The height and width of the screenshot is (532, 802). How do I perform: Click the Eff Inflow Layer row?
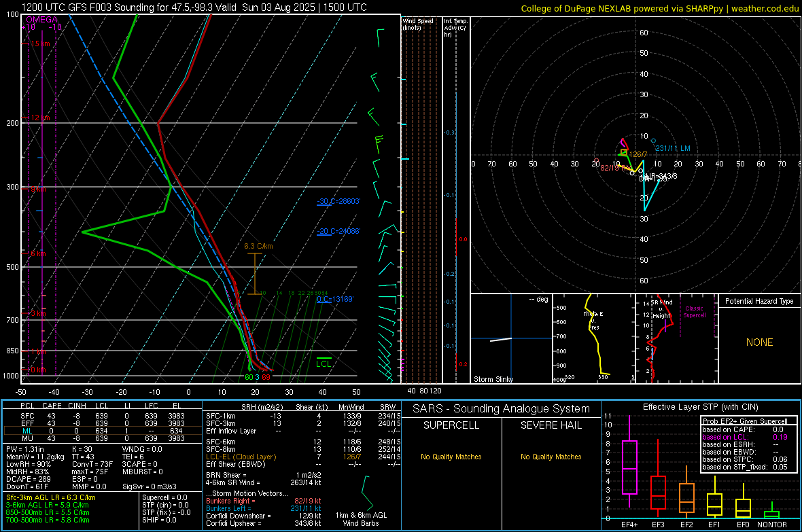point(303,431)
